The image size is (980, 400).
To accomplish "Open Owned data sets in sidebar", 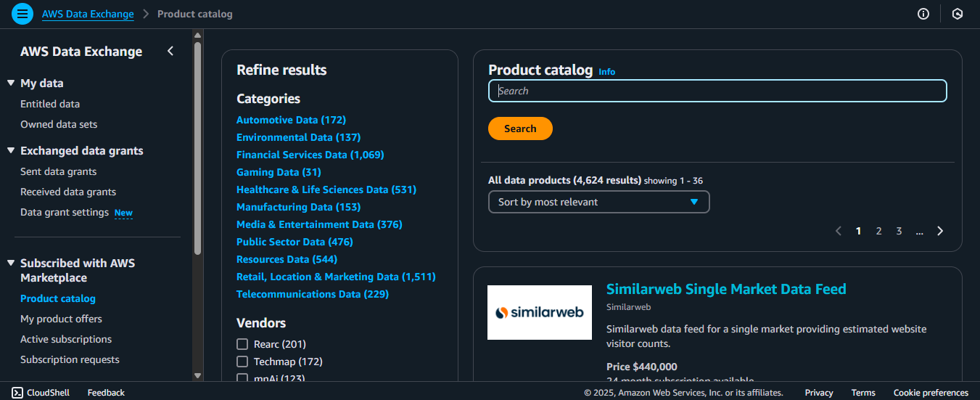I will (59, 124).
